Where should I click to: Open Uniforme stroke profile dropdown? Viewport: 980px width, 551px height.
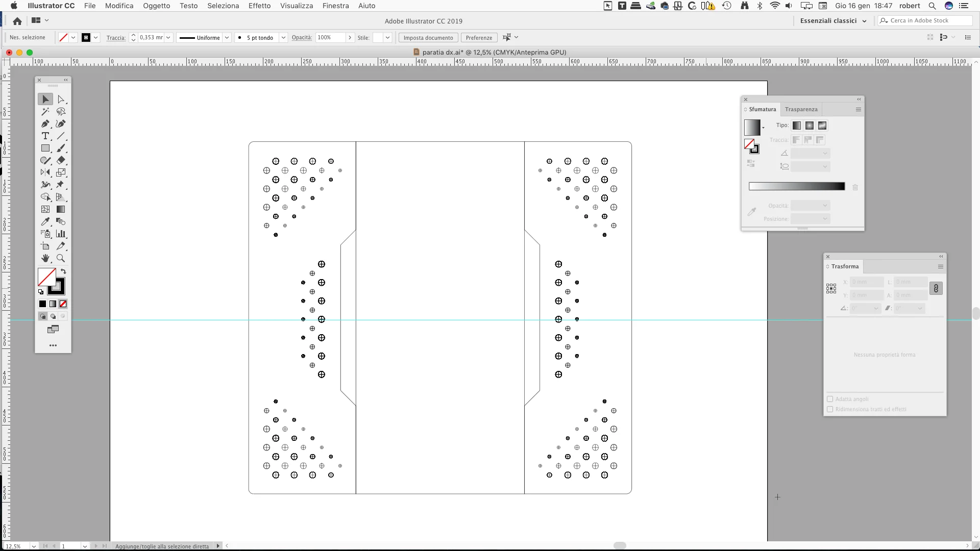point(227,37)
